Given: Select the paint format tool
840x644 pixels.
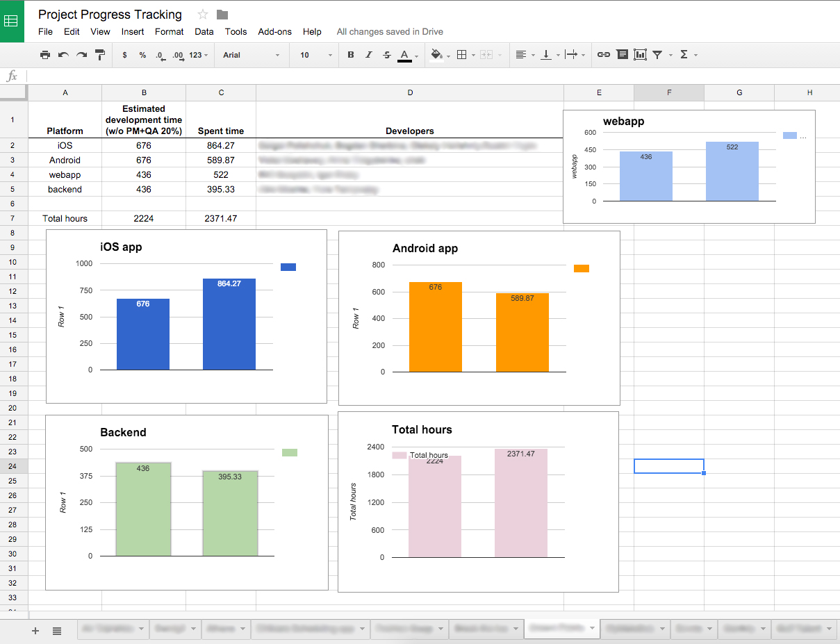Looking at the screenshot, I should tap(100, 55).
